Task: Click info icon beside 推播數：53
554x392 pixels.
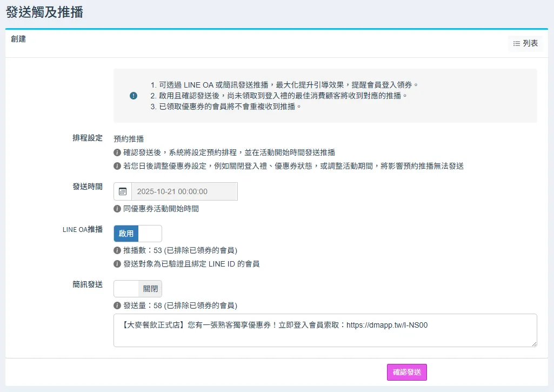Action: click(117, 250)
